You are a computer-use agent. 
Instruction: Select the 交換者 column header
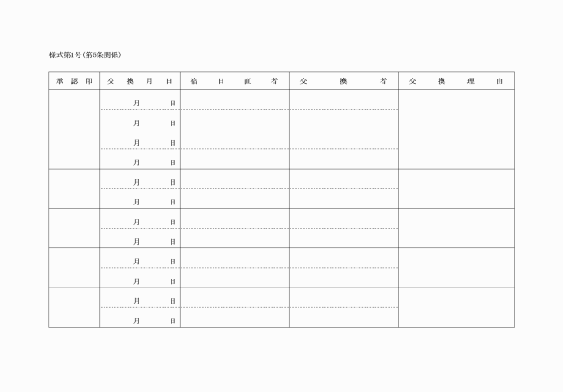coord(344,81)
